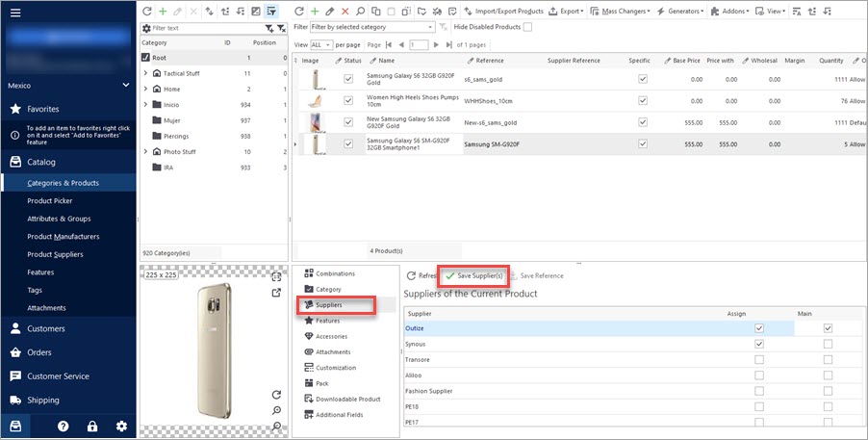Viewport: 868px width, 440px height.
Task: Open the Customers sidebar section
Action: tap(46, 328)
